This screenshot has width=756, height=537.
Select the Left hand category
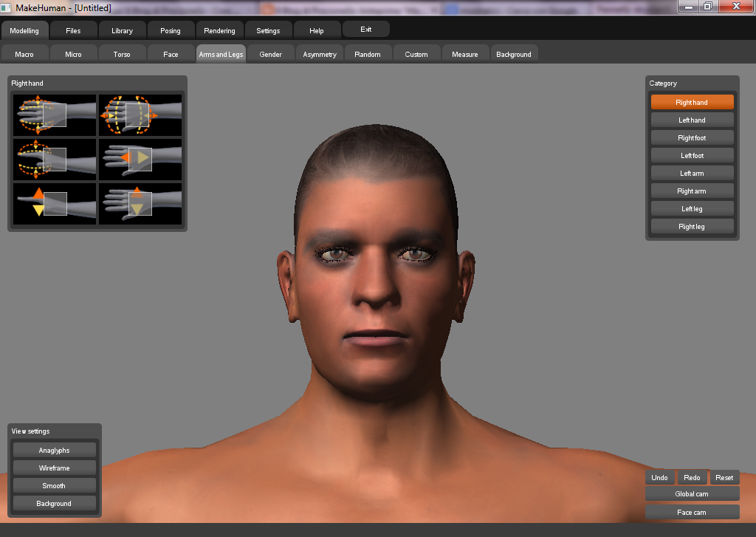[692, 119]
